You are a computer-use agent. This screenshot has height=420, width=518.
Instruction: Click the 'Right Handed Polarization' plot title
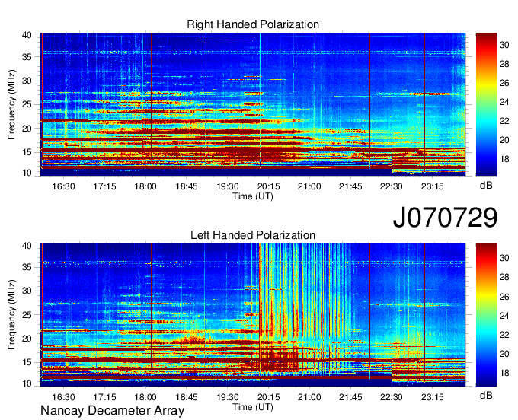coord(253,24)
